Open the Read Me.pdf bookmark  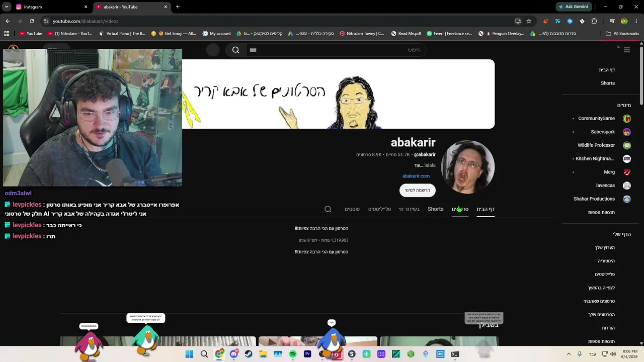point(406,34)
